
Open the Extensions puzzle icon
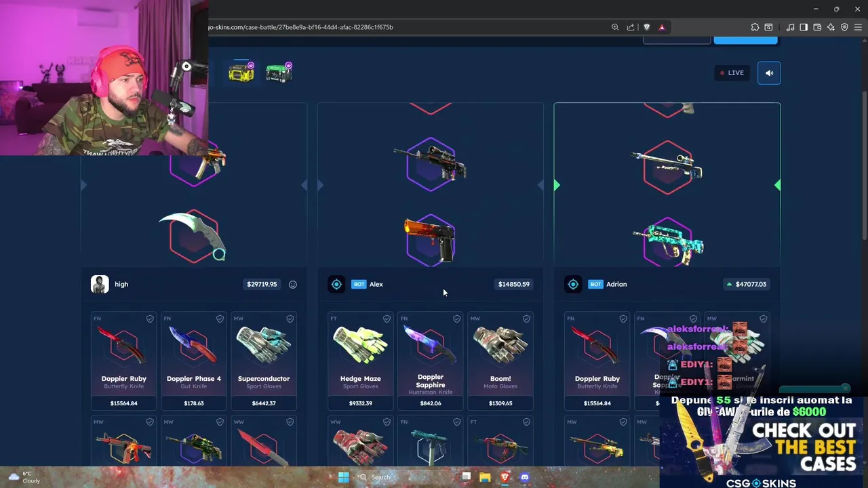click(x=755, y=27)
